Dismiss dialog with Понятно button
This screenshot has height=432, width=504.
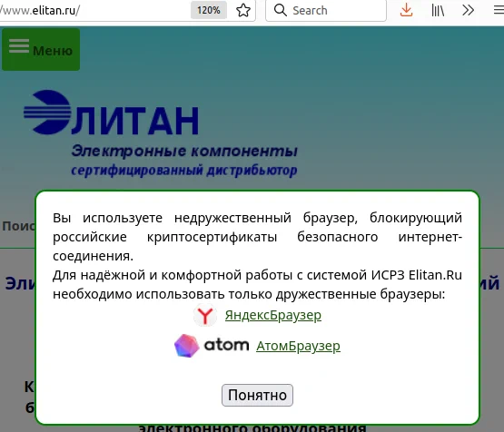(257, 395)
